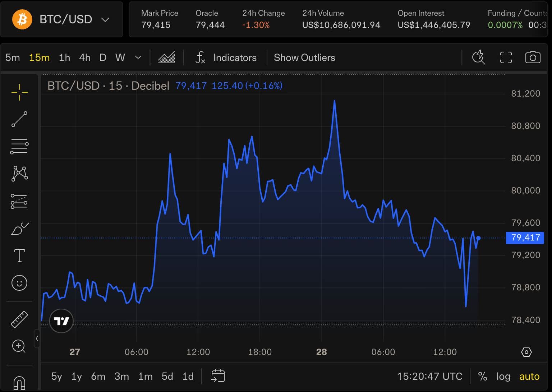The width and height of the screenshot is (552, 392).
Task: Switch to the 4h timeframe
Action: coord(85,57)
